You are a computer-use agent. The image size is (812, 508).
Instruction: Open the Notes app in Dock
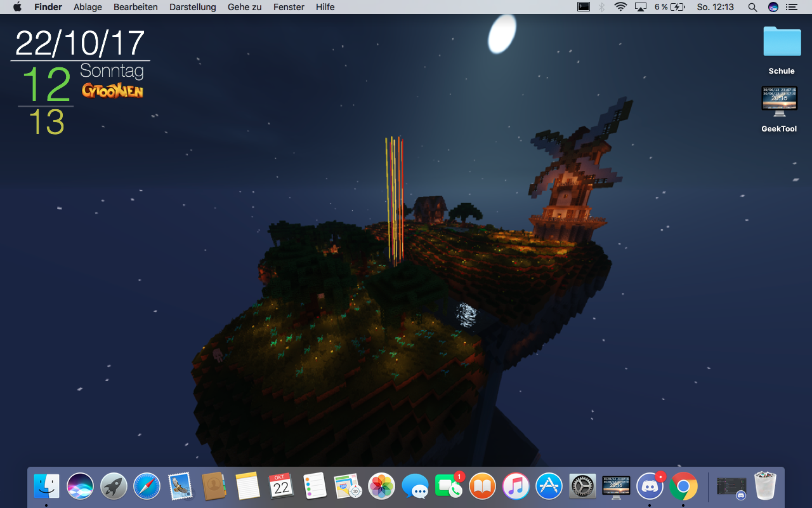(247, 487)
